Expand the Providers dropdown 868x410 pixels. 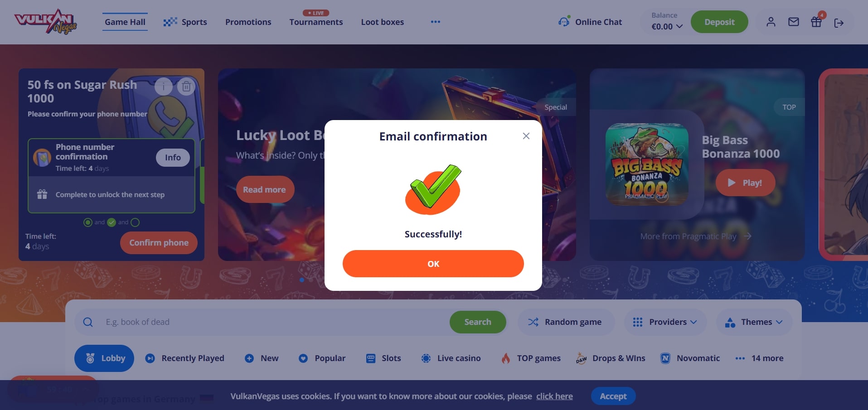pyautogui.click(x=665, y=322)
